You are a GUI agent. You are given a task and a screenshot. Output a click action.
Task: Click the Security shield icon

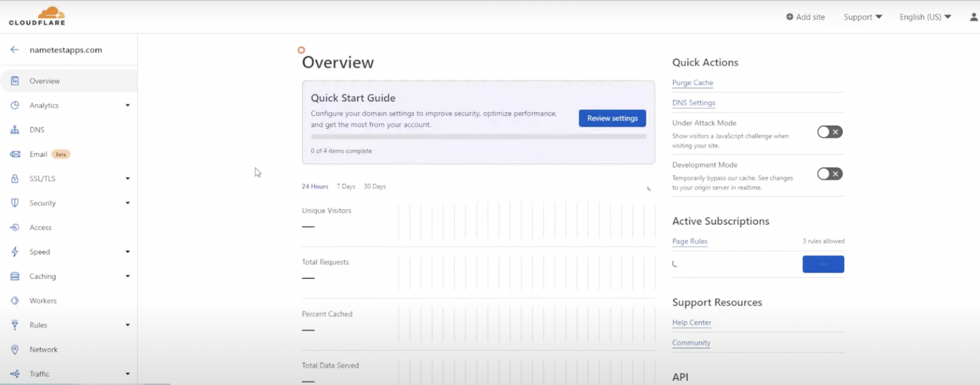15,203
